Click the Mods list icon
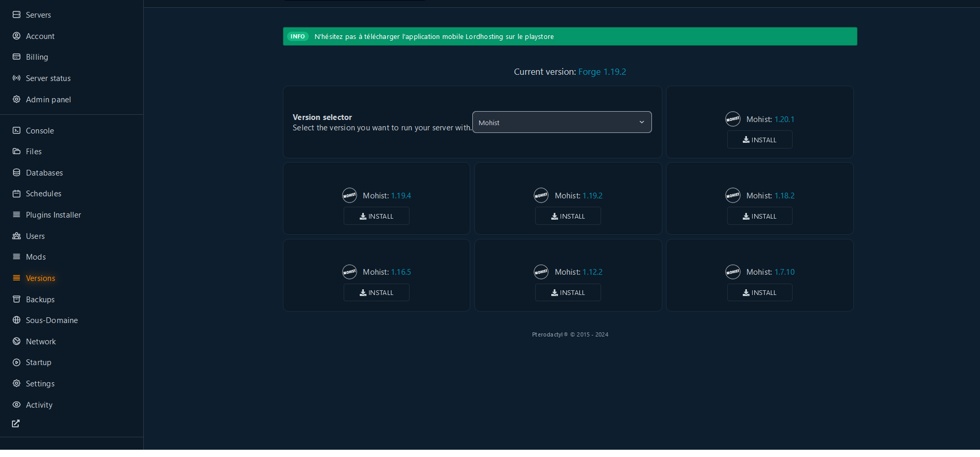This screenshot has width=980, height=457. point(17,257)
